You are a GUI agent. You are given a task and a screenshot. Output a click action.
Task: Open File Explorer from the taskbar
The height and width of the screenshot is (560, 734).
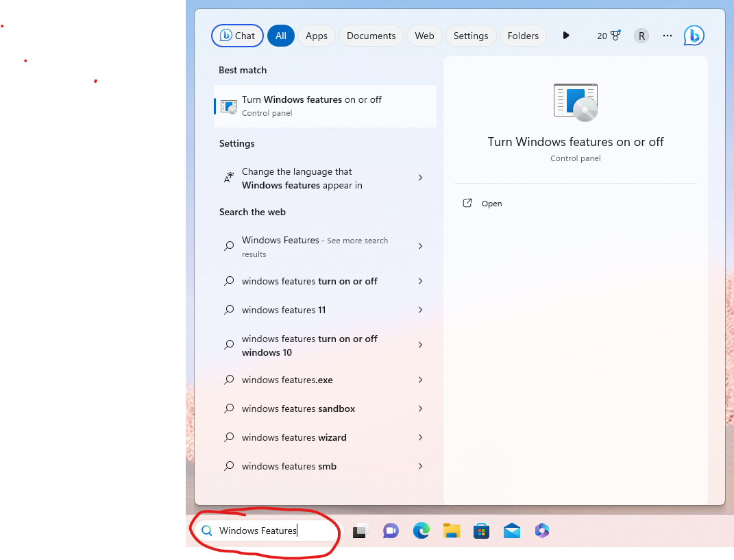pyautogui.click(x=451, y=531)
